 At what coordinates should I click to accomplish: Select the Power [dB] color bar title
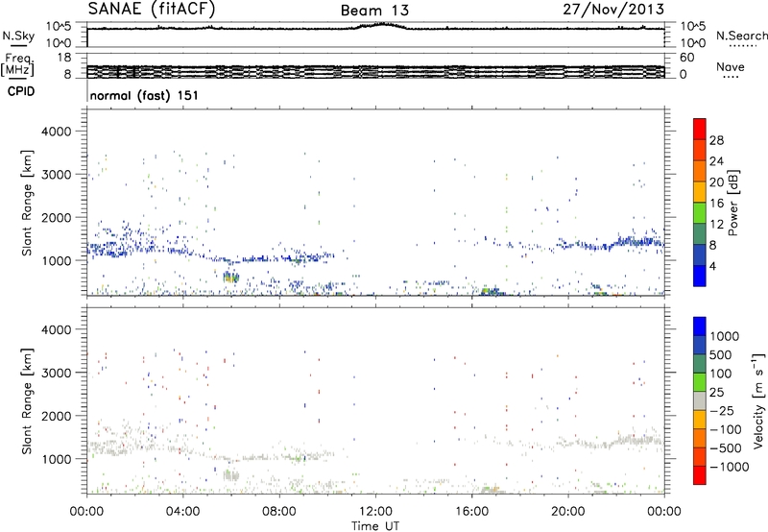[x=732, y=203]
